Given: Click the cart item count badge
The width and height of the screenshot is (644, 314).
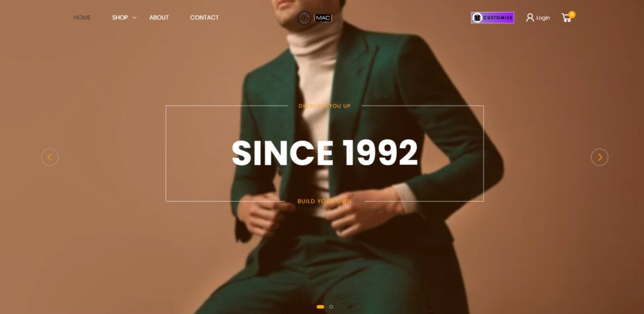Looking at the screenshot, I should [x=572, y=14].
